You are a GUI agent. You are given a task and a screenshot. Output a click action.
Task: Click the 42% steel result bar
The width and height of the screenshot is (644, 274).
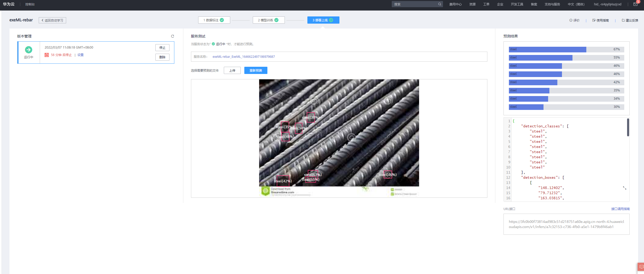pyautogui.click(x=567, y=82)
